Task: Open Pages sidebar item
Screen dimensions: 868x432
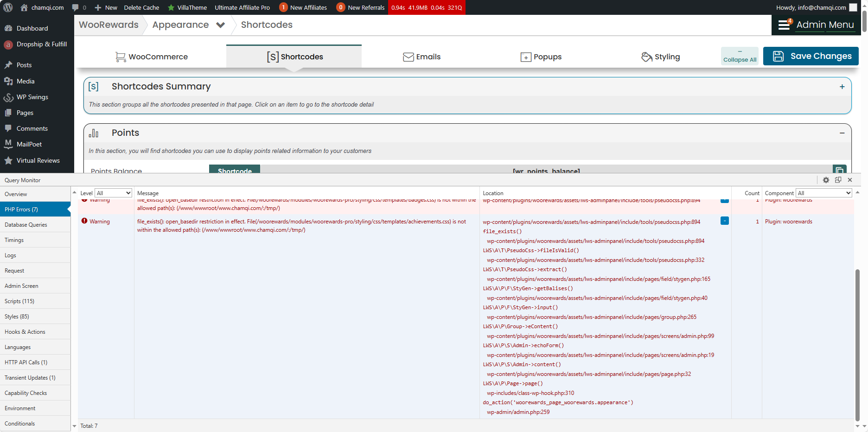Action: point(25,113)
